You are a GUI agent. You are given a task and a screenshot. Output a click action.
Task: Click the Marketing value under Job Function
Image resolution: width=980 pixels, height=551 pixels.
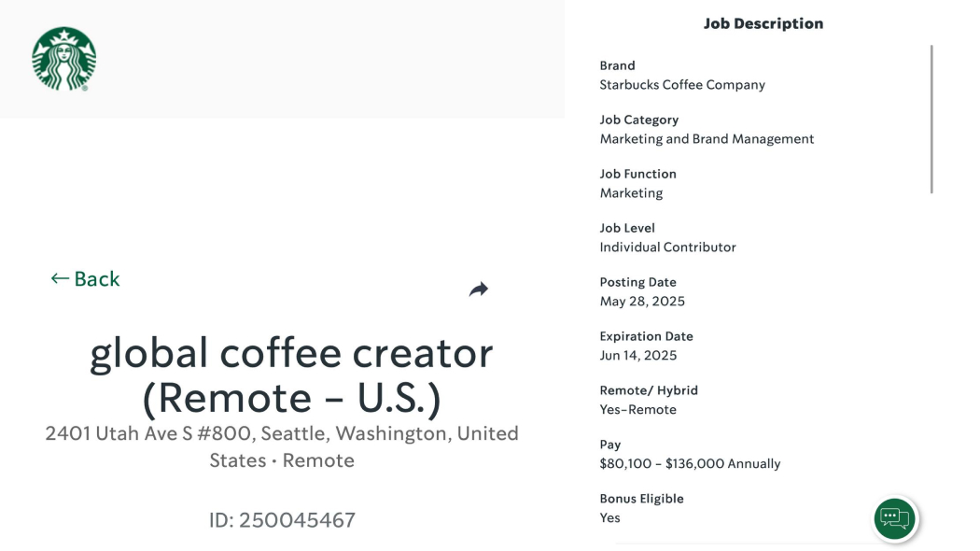(631, 193)
